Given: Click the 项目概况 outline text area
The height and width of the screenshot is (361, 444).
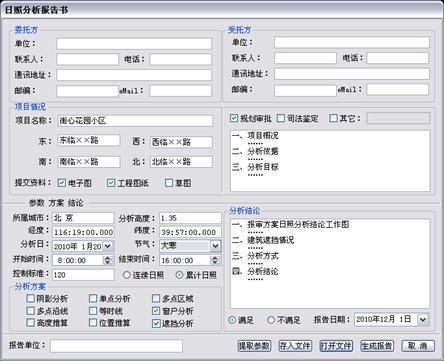Looking at the screenshot, I should pos(330,161).
